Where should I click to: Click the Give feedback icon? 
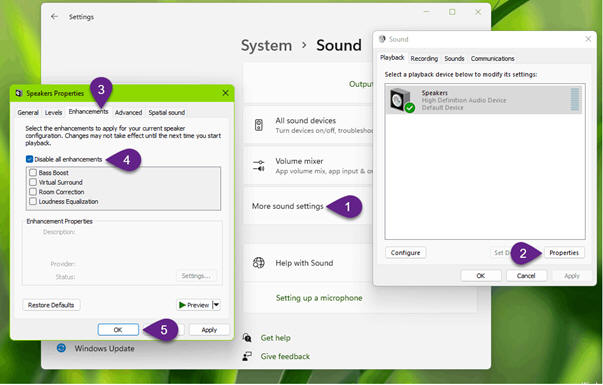pos(247,356)
